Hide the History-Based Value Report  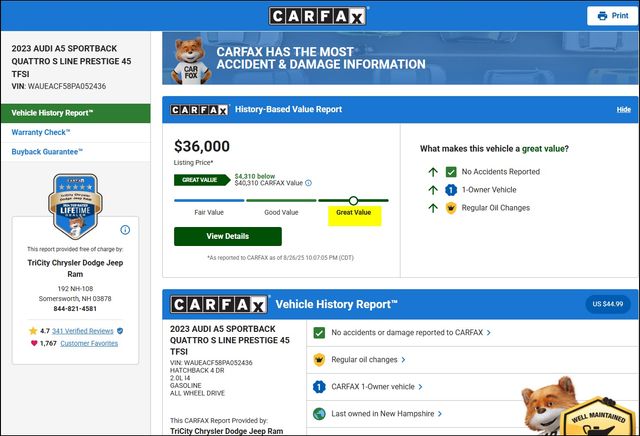point(623,109)
